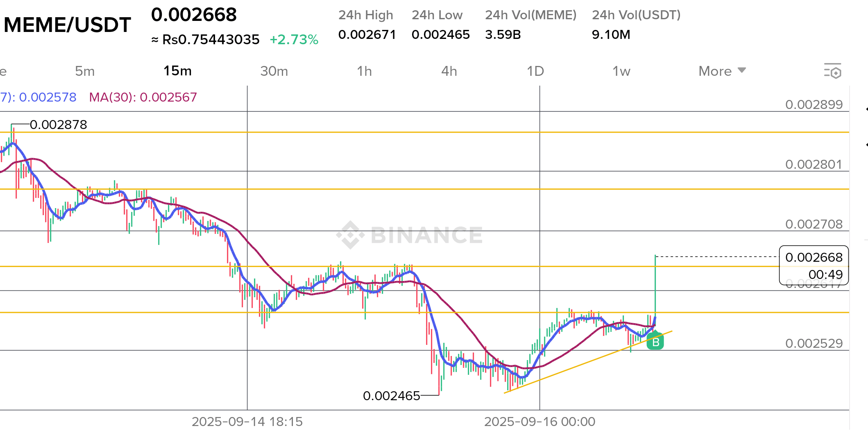This screenshot has width=868, height=442.
Task: Switch to the 1D timeframe
Action: click(535, 71)
